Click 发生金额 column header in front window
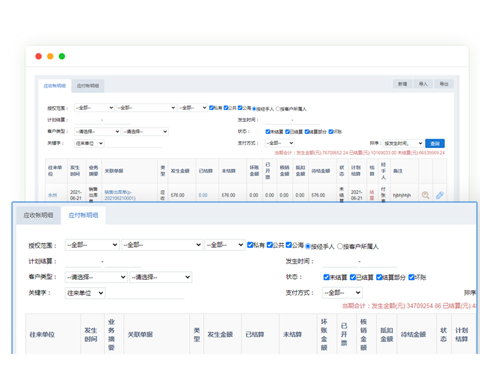This screenshot has height=372, width=480. coord(220,334)
